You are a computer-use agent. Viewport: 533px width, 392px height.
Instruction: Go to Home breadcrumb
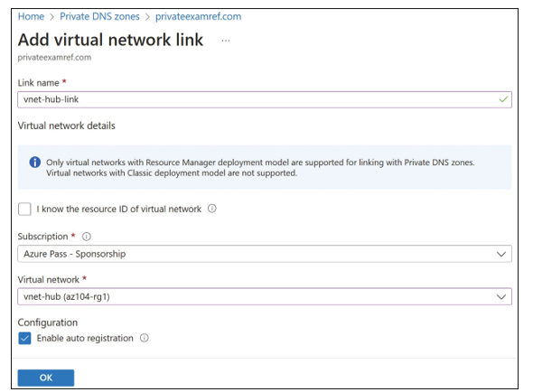pos(31,16)
